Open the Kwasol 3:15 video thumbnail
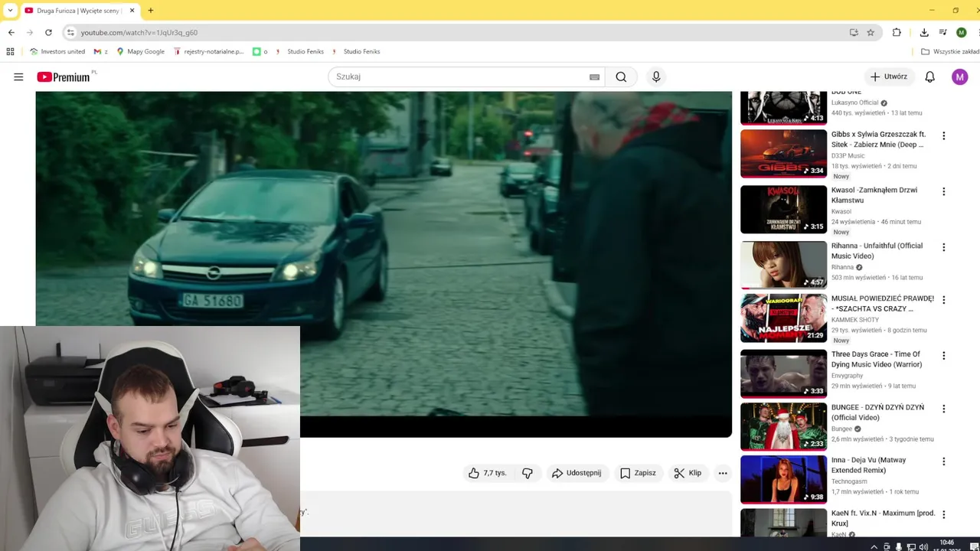 783,209
